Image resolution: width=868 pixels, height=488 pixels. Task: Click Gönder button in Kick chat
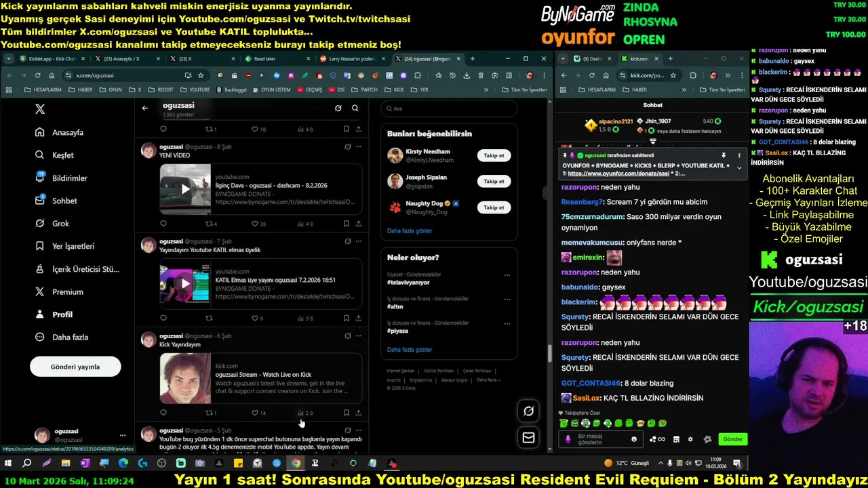[732, 439]
